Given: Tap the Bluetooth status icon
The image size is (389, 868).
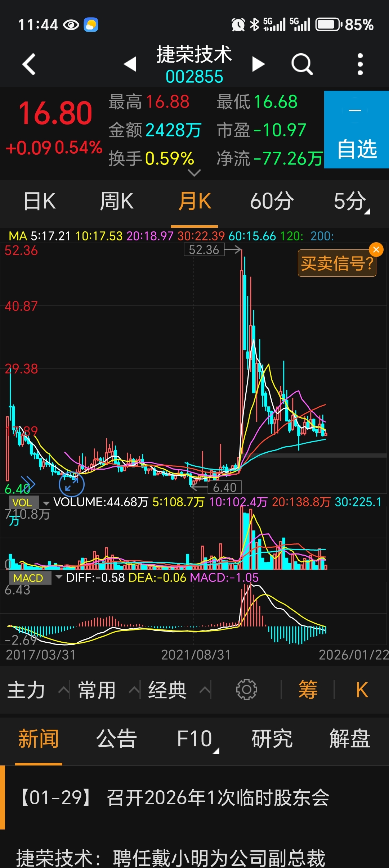Looking at the screenshot, I should [x=255, y=24].
